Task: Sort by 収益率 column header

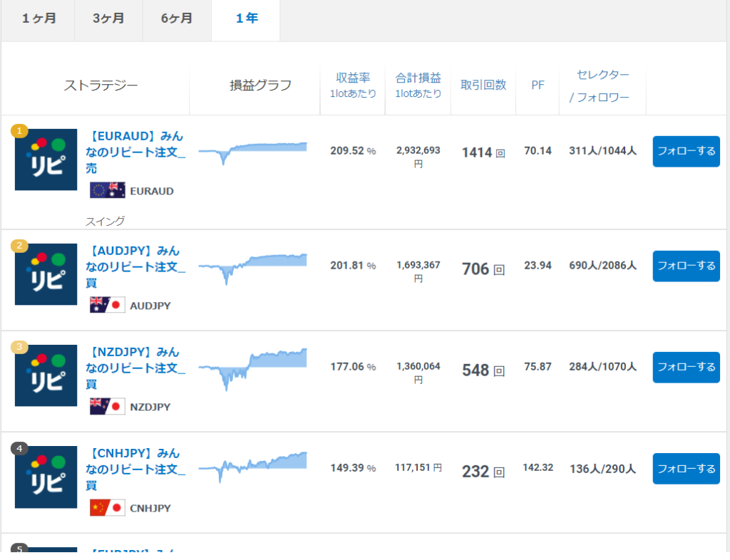Action: (353, 85)
